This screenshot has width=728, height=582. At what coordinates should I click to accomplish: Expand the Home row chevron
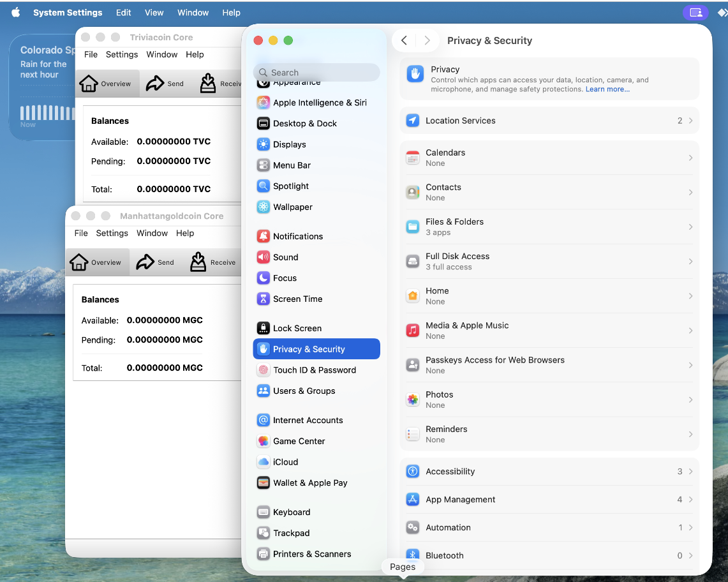click(691, 296)
